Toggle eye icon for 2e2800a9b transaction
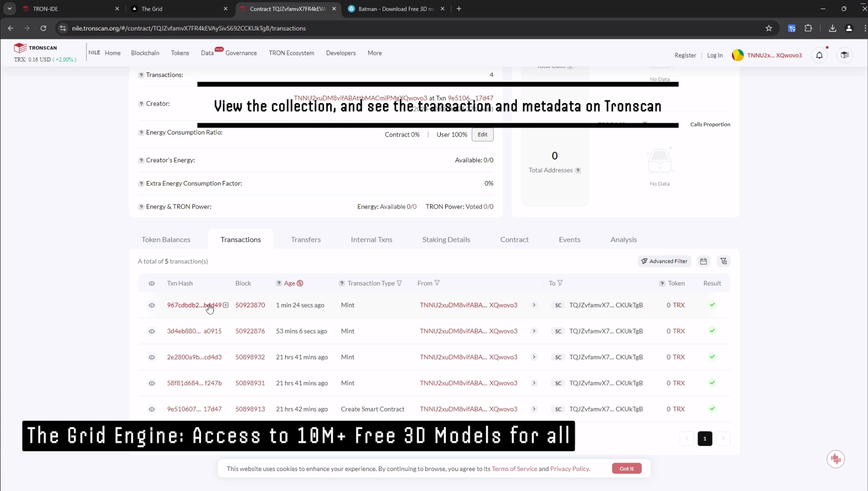868x491 pixels. click(152, 357)
